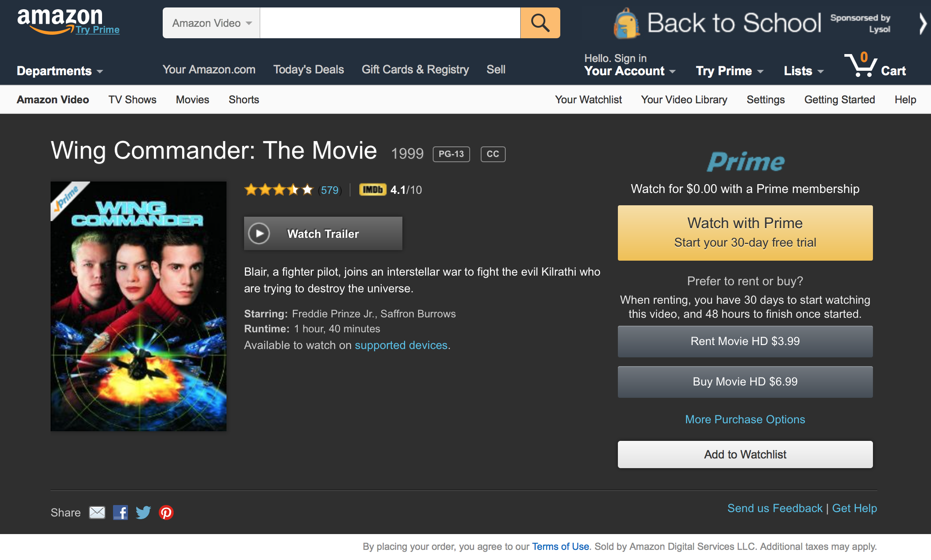Share on Twitter bird icon
931x560 pixels.
tap(143, 513)
